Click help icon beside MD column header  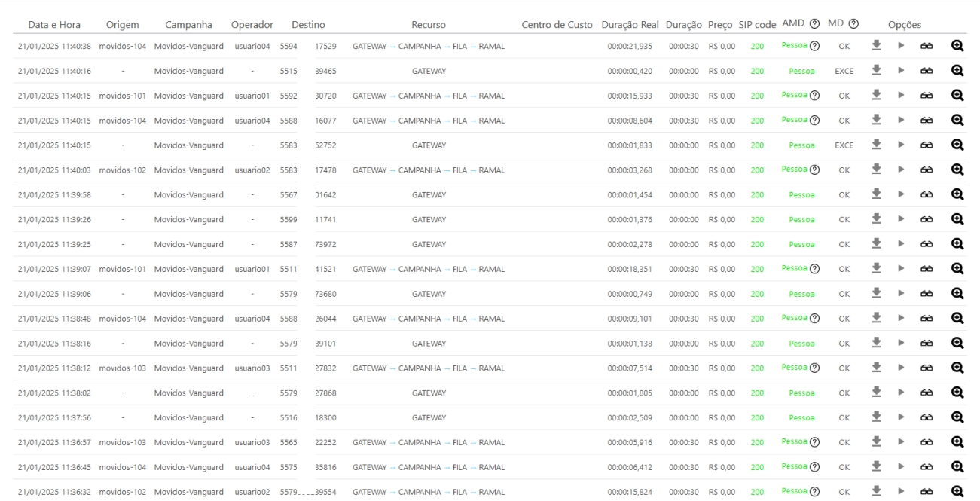tap(854, 24)
